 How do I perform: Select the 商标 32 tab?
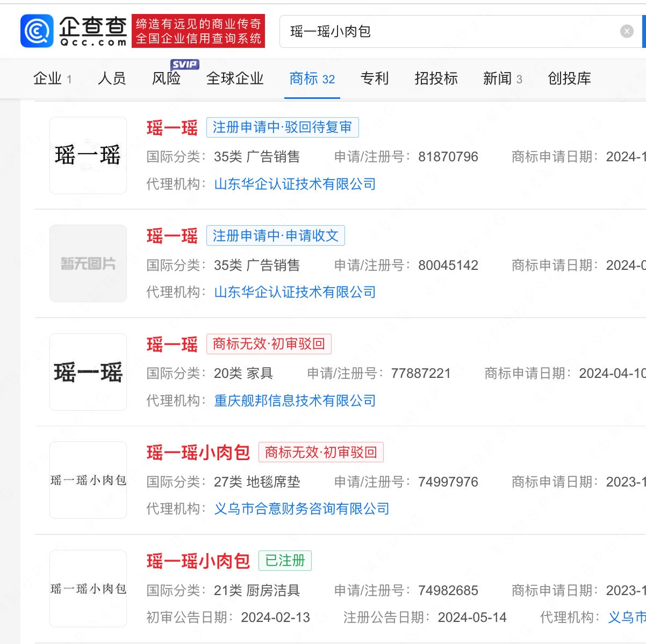(x=312, y=78)
